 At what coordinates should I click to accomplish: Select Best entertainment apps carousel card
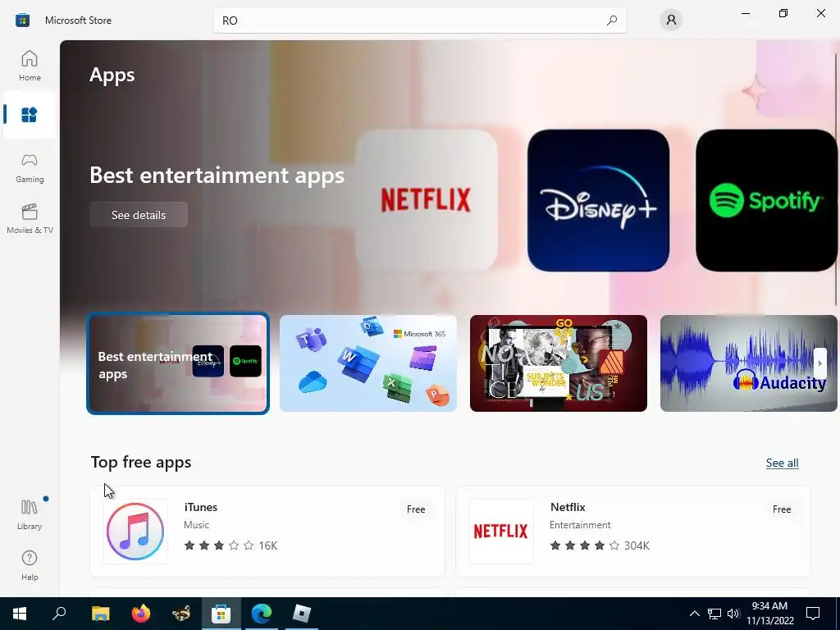pyautogui.click(x=178, y=363)
